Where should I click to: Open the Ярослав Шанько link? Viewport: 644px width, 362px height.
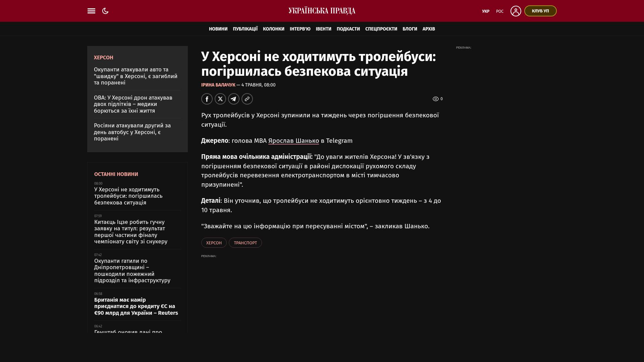pos(293,141)
